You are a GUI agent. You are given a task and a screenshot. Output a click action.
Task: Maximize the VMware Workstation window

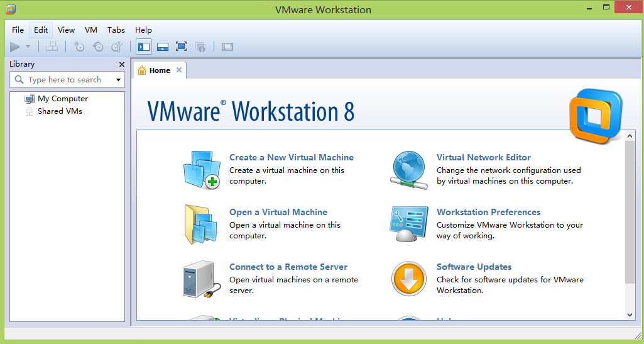click(606, 7)
